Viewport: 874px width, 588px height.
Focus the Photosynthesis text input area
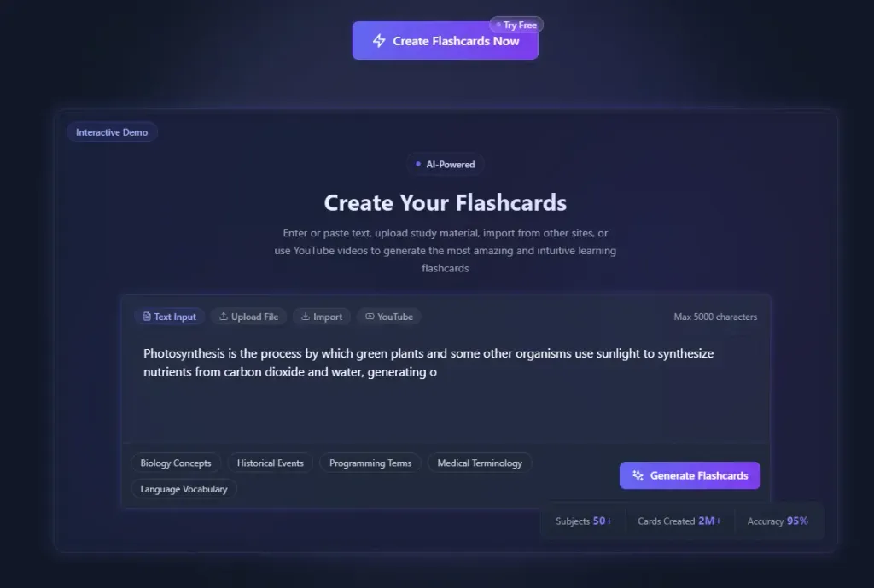444,393
